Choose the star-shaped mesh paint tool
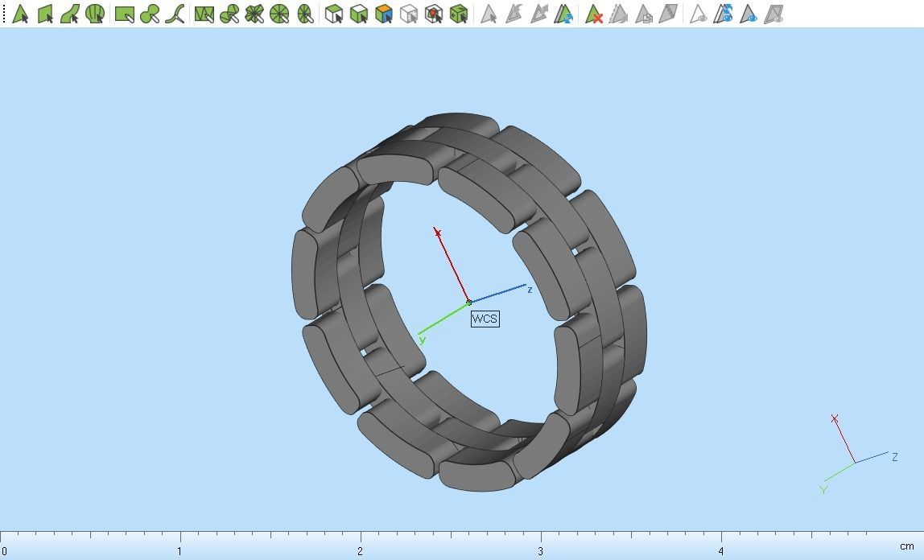924x560 pixels. tap(254, 14)
